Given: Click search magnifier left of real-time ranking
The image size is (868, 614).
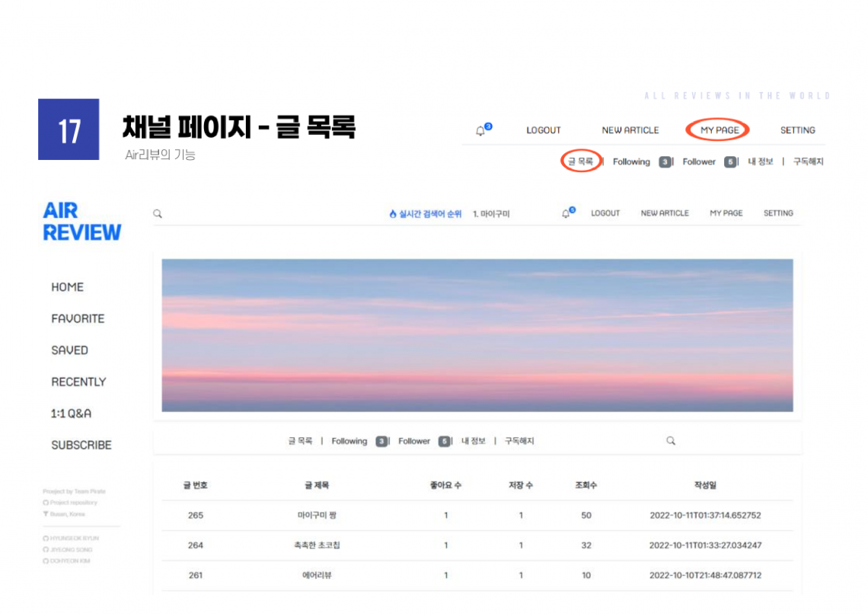Looking at the screenshot, I should point(158,214).
